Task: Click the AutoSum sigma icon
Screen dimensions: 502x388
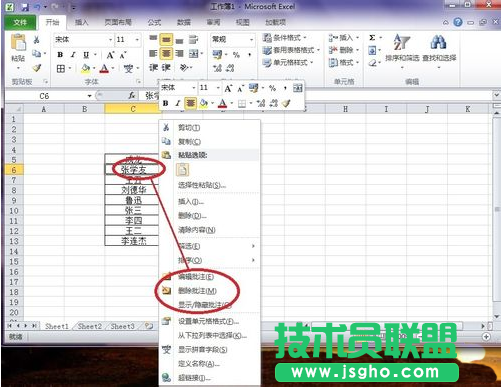Action: pyautogui.click(x=372, y=38)
